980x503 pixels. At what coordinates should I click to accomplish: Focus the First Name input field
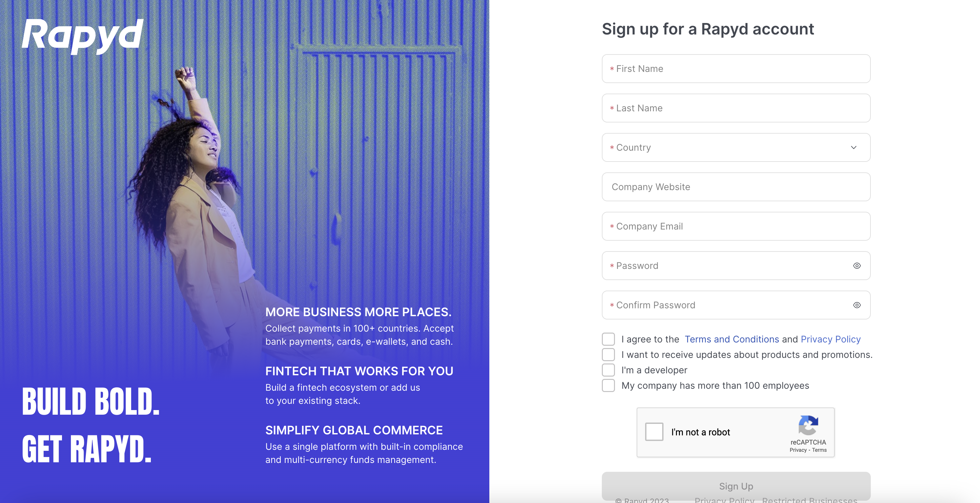[735, 69]
